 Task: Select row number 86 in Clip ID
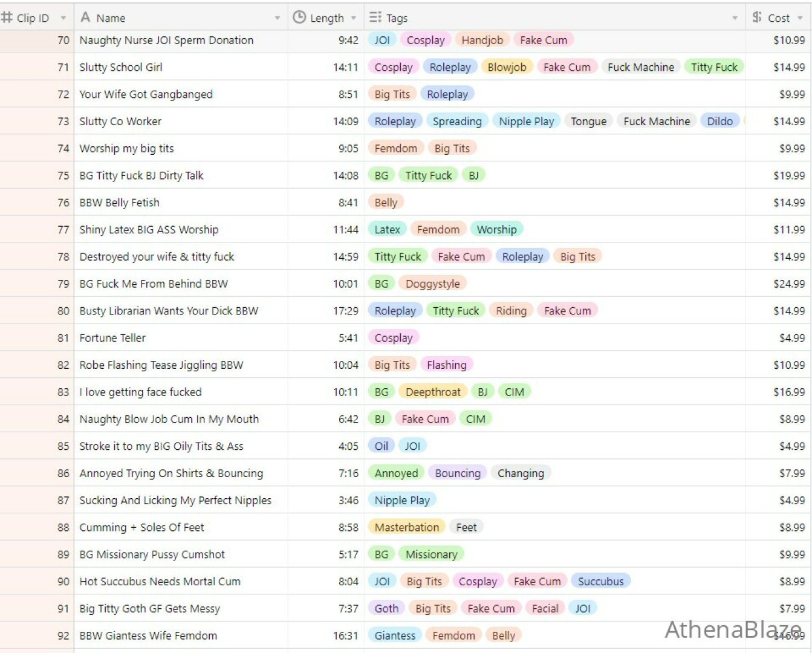click(x=37, y=473)
